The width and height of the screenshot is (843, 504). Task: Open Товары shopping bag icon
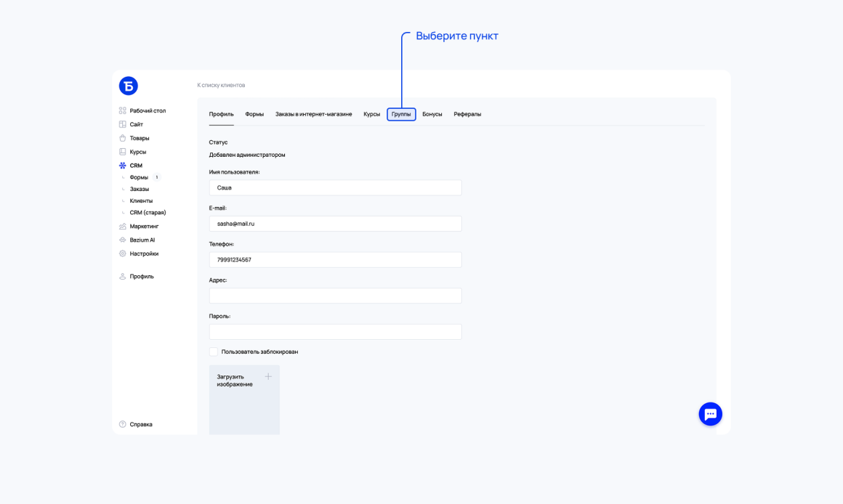[x=123, y=138]
